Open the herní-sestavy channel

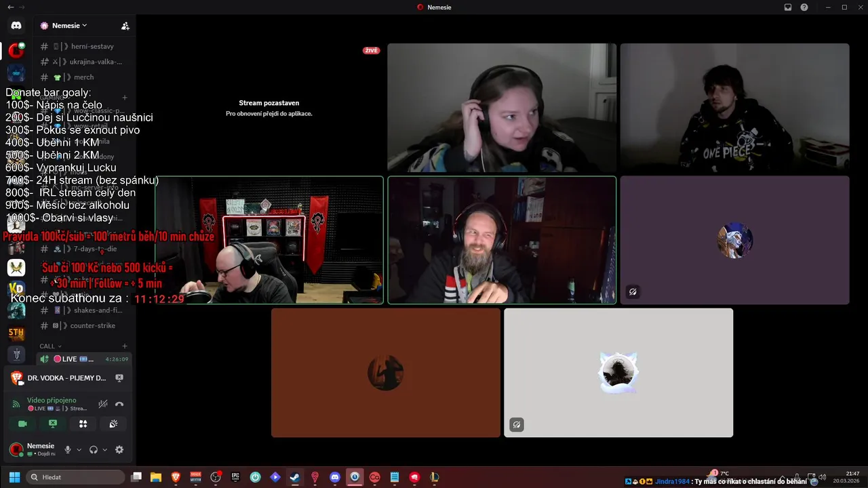[x=84, y=46]
